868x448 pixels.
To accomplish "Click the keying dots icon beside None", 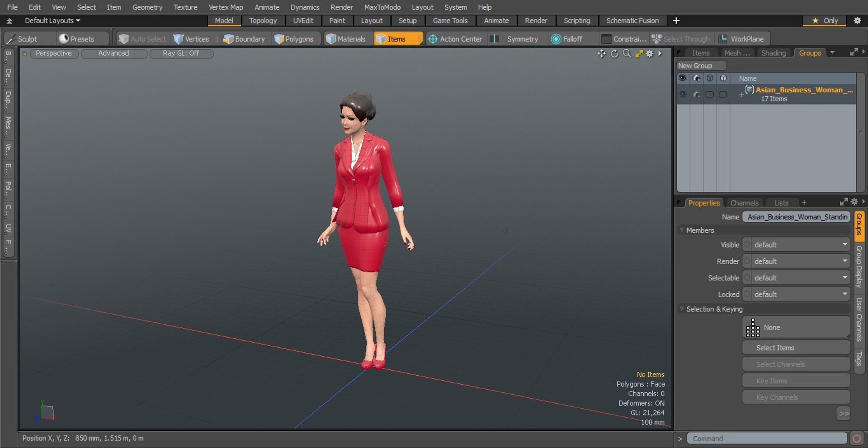I will (x=753, y=328).
